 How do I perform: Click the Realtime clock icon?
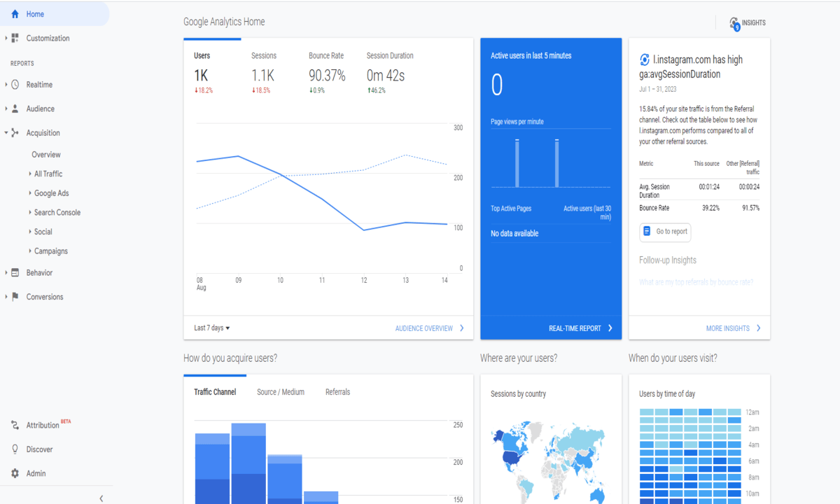pos(15,85)
